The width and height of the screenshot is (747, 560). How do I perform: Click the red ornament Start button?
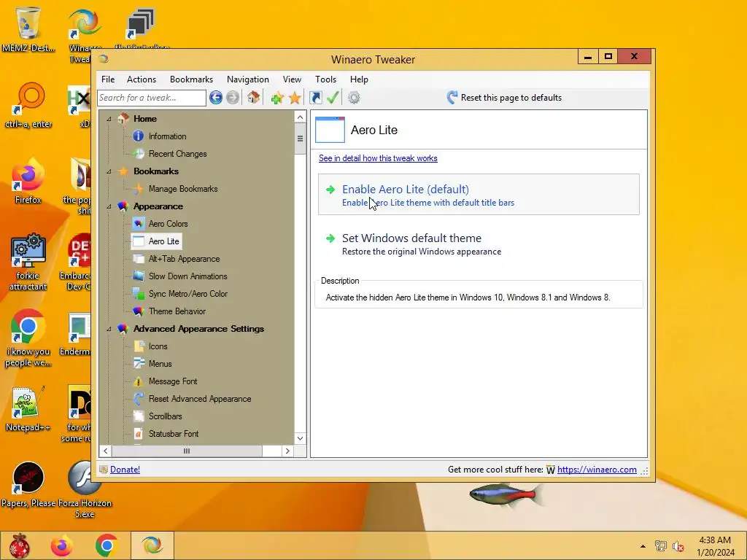point(20,545)
